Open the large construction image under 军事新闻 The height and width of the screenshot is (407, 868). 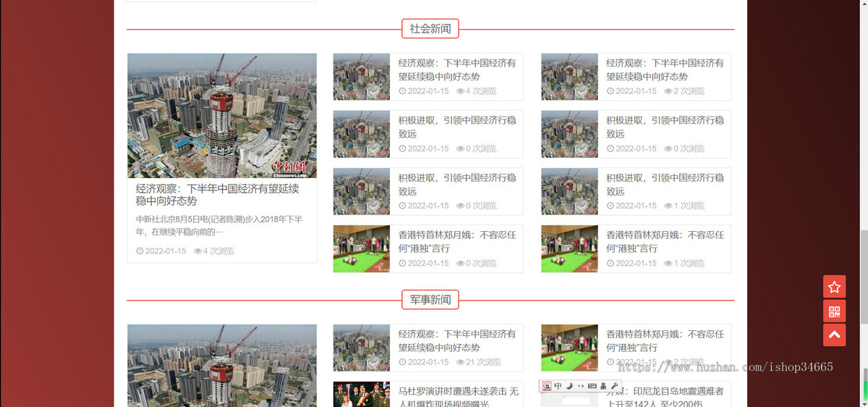222,366
